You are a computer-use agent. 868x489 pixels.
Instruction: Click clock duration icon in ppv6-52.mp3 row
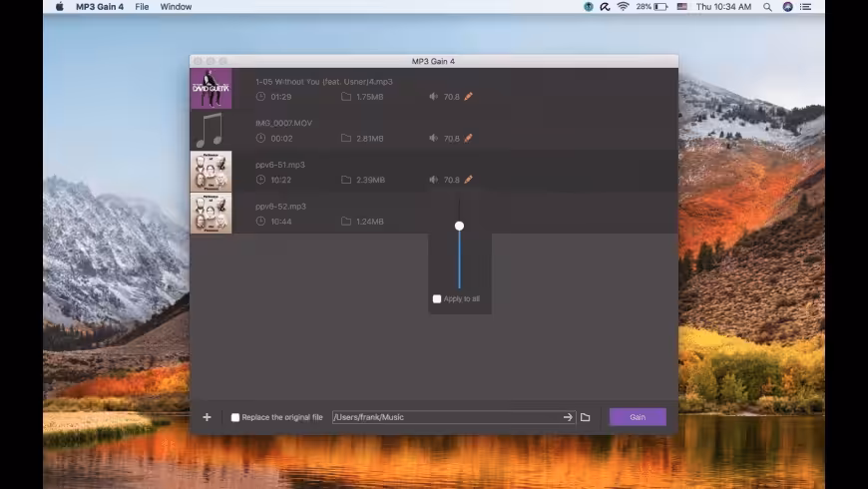coord(260,221)
